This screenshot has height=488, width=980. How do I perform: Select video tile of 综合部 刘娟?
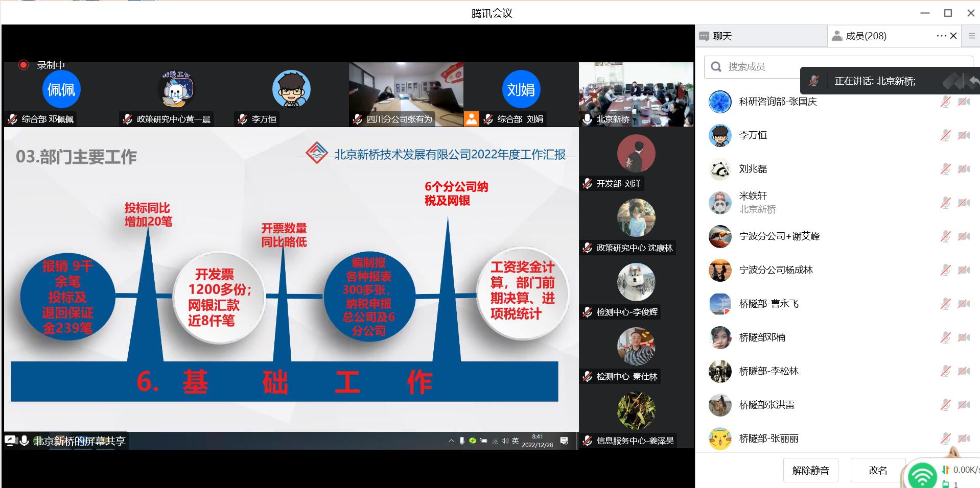(x=521, y=94)
